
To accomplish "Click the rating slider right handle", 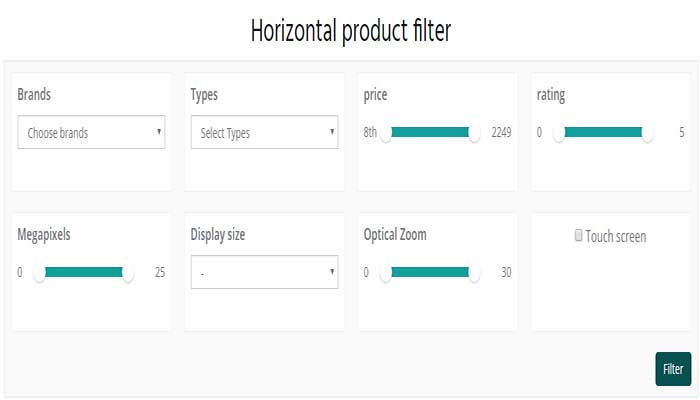I will pyautogui.click(x=647, y=134).
